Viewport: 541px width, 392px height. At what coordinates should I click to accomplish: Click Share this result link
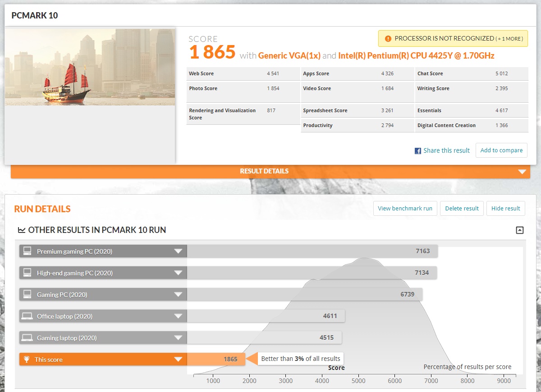[x=446, y=150]
